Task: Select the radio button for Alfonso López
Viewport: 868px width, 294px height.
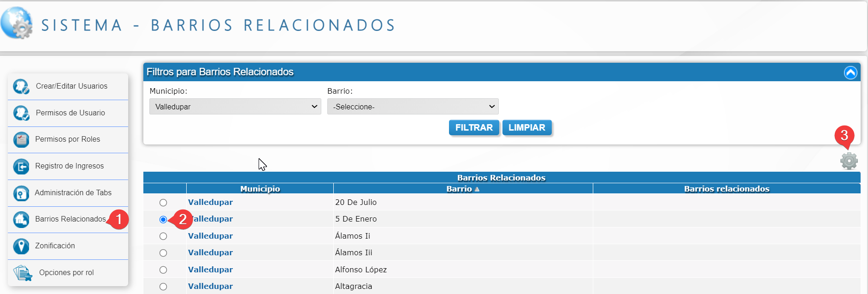Action: (x=163, y=270)
